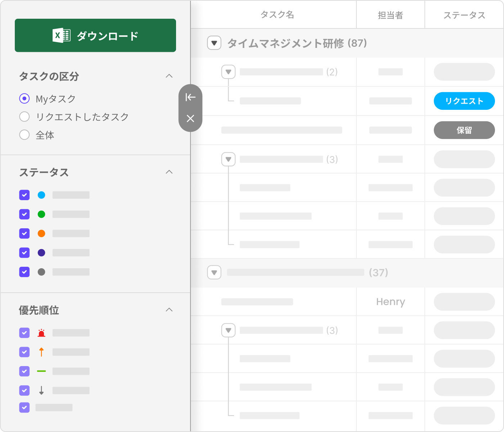Click the Excel ダウンロード button
The image size is (504, 432).
click(x=95, y=36)
